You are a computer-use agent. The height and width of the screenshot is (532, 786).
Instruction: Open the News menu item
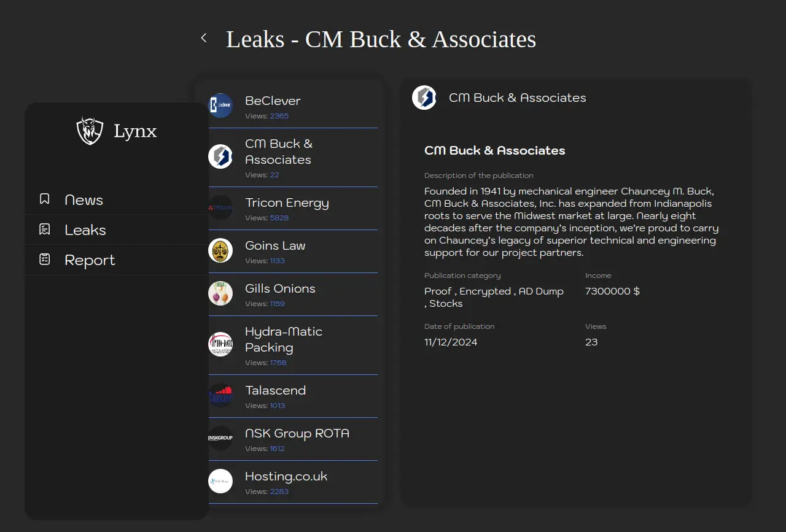[84, 200]
